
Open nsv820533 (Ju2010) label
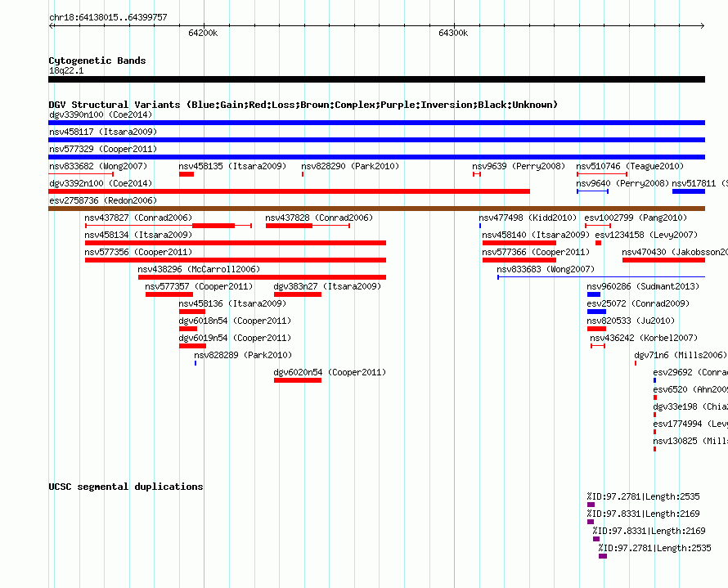tap(631, 321)
